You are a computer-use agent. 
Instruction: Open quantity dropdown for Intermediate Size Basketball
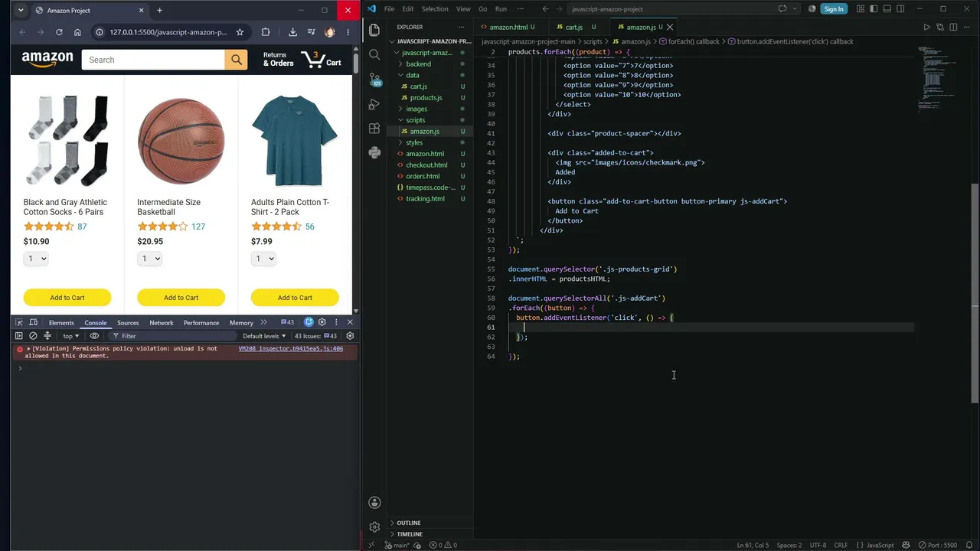point(149,259)
